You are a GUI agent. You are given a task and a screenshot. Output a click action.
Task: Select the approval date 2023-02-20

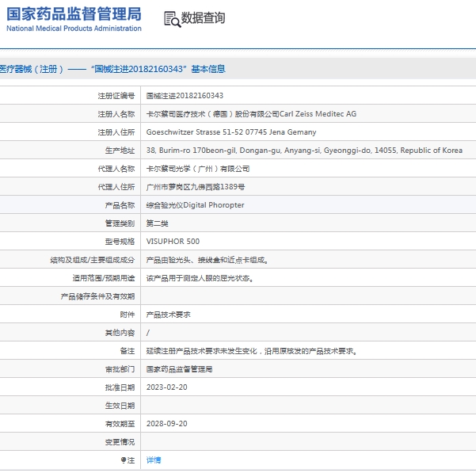[166, 387]
